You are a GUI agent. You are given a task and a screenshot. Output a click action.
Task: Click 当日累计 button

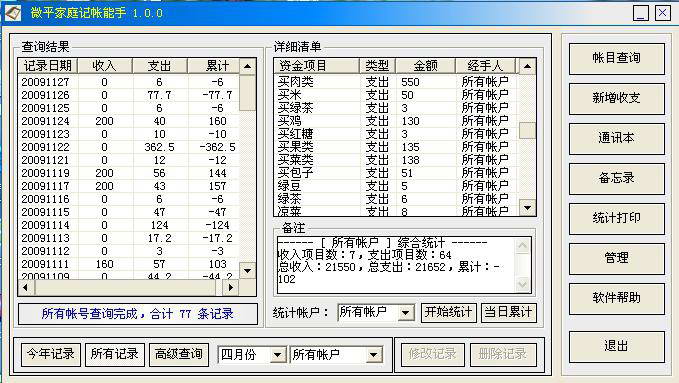pyautogui.click(x=508, y=312)
